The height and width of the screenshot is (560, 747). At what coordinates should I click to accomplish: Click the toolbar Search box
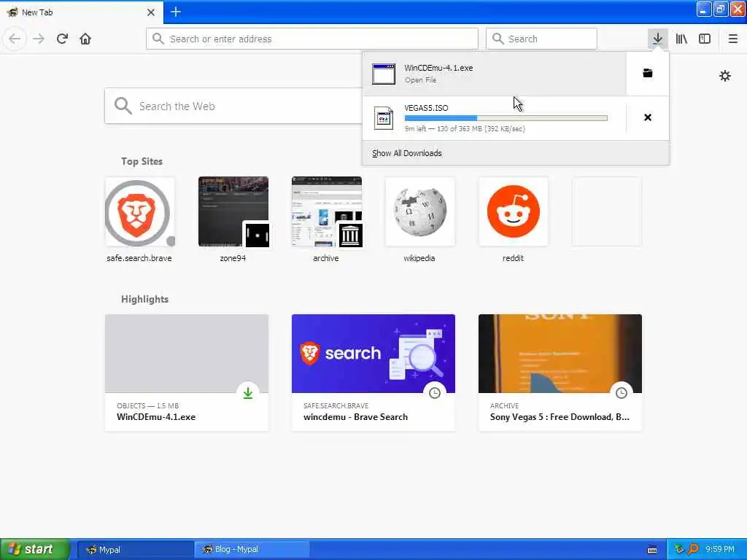(541, 39)
